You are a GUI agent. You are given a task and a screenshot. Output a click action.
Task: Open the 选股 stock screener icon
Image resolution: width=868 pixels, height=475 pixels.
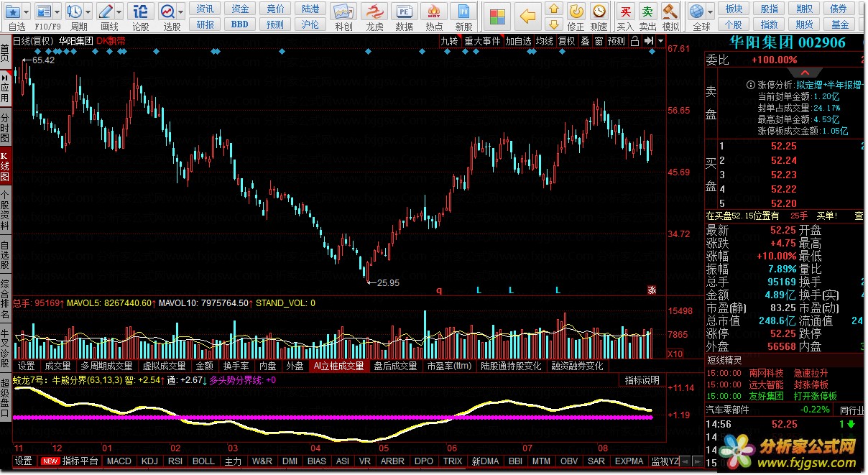(x=167, y=11)
